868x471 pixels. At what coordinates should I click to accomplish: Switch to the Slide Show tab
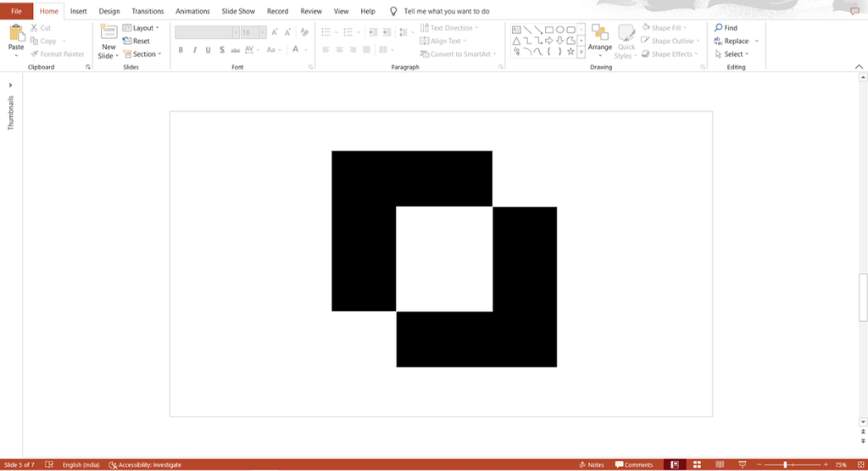point(238,11)
